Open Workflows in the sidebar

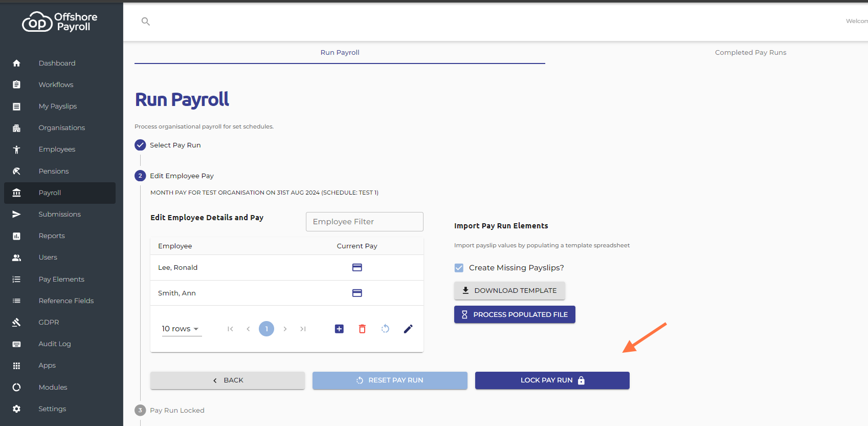[x=60, y=84]
